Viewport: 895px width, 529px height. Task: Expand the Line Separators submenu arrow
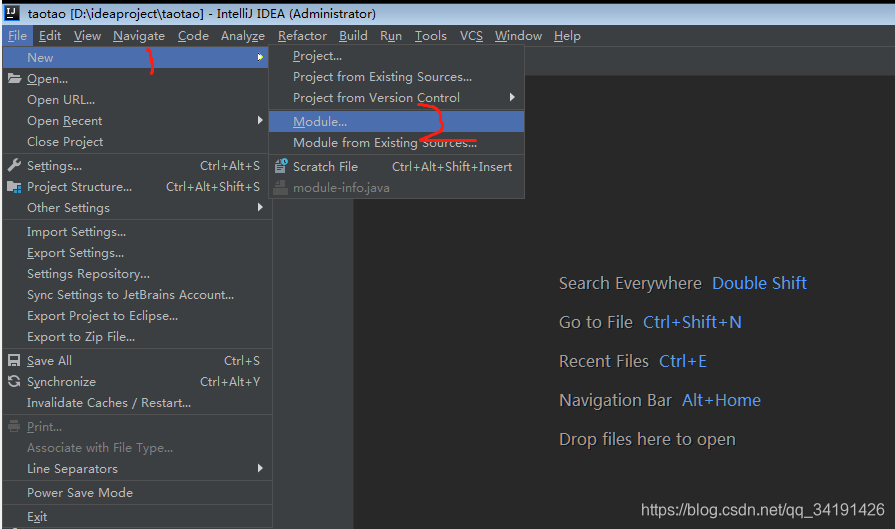(260, 468)
